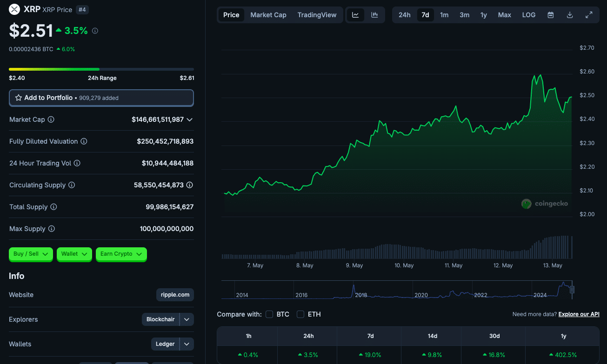
Task: Select 1y time range
Action: point(484,15)
